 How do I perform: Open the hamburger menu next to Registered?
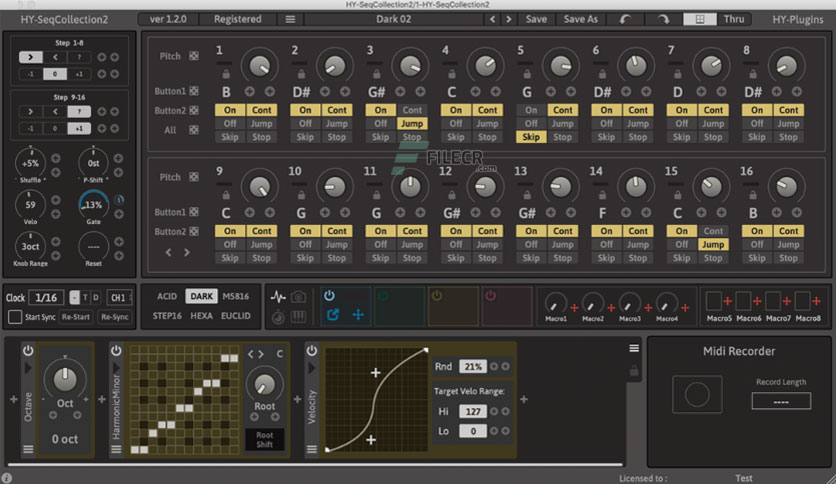click(x=290, y=19)
